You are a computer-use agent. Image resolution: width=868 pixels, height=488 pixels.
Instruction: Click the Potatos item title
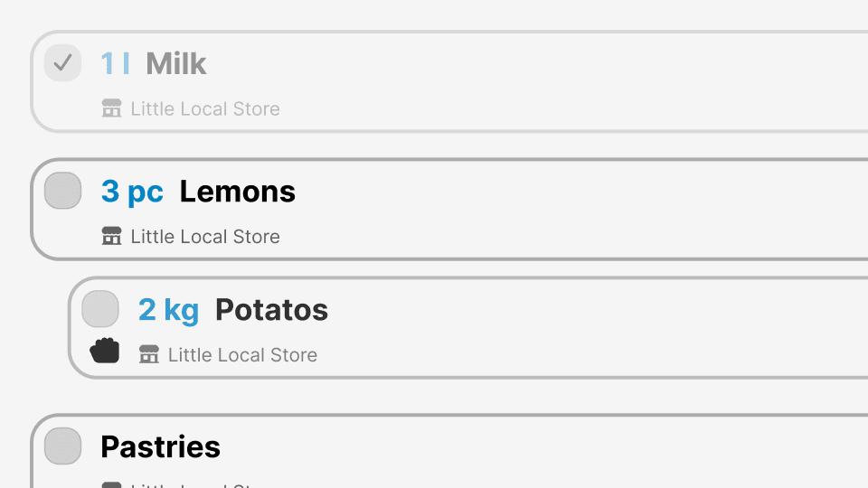pyautogui.click(x=271, y=310)
